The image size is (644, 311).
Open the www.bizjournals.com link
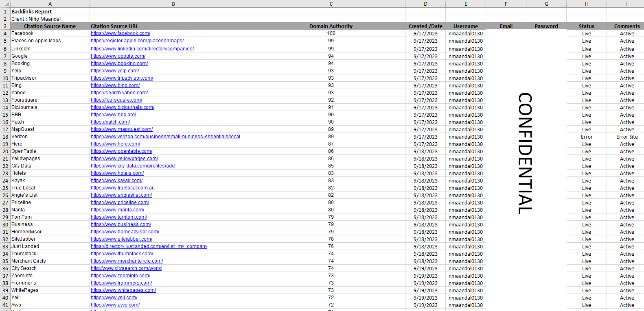pyautogui.click(x=123, y=107)
